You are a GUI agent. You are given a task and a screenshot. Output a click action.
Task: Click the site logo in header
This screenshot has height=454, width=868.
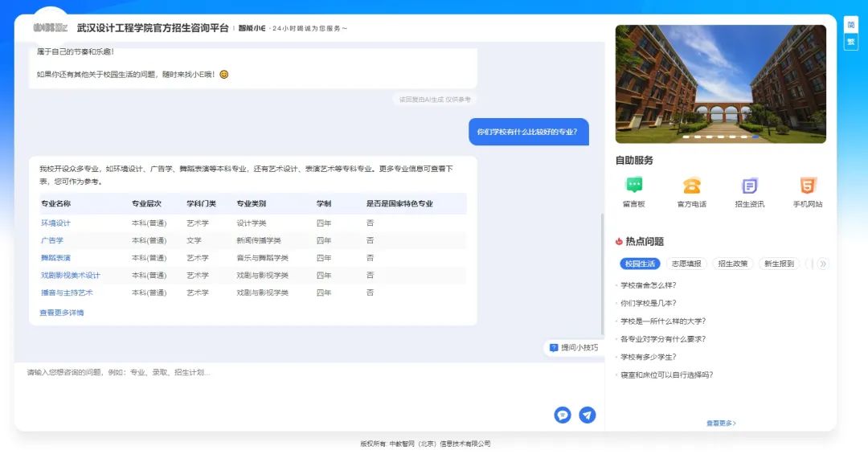click(x=50, y=27)
